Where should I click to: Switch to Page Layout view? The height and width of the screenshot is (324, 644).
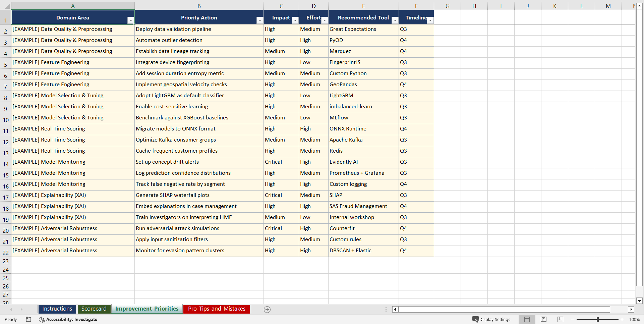[543, 319]
